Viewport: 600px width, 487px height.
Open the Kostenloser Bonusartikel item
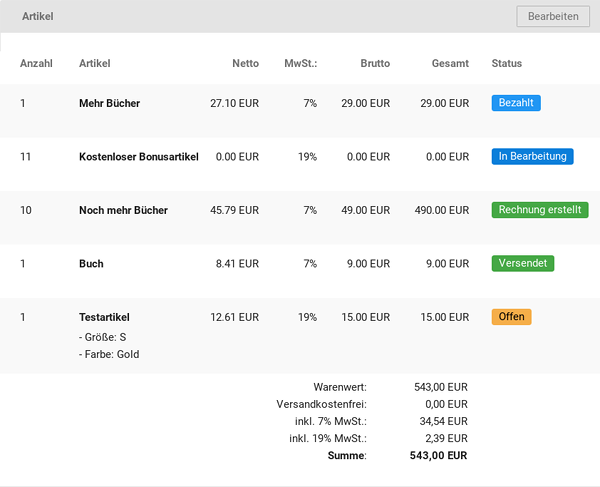139,157
